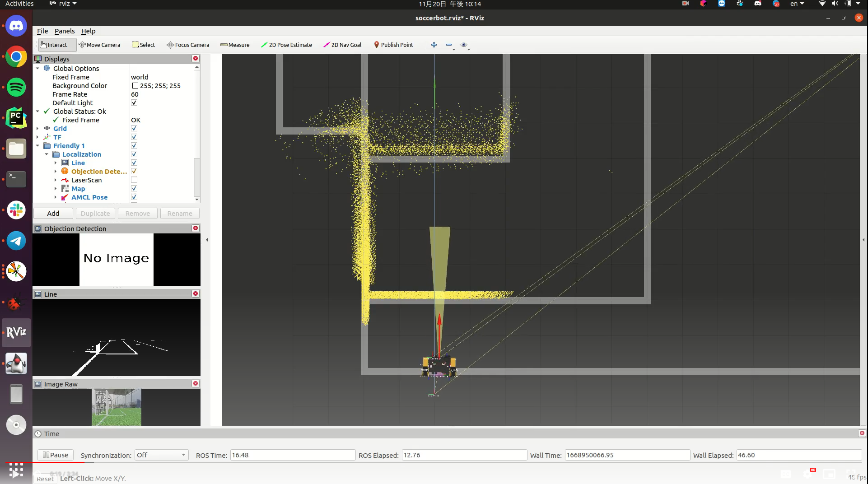This screenshot has width=868, height=484.
Task: Expand the TF display tree item
Action: (x=37, y=137)
